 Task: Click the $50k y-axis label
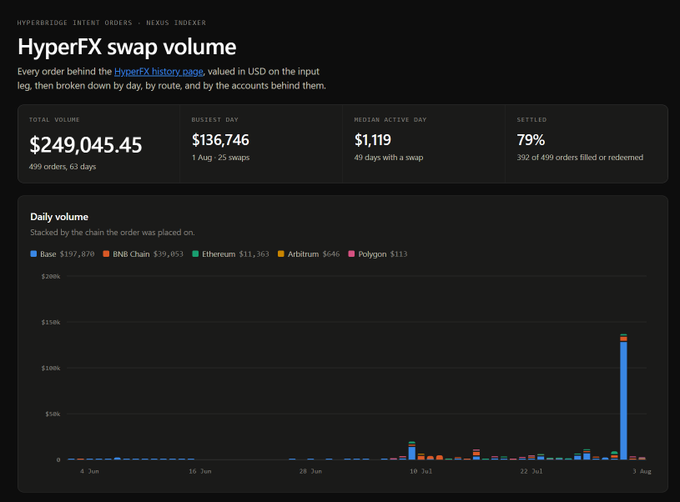tap(52, 414)
